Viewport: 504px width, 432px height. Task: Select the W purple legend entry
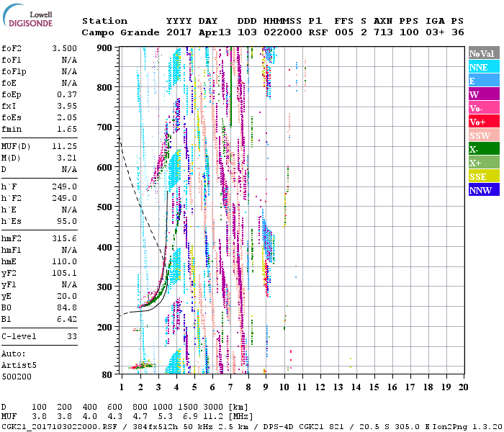pyautogui.click(x=483, y=94)
